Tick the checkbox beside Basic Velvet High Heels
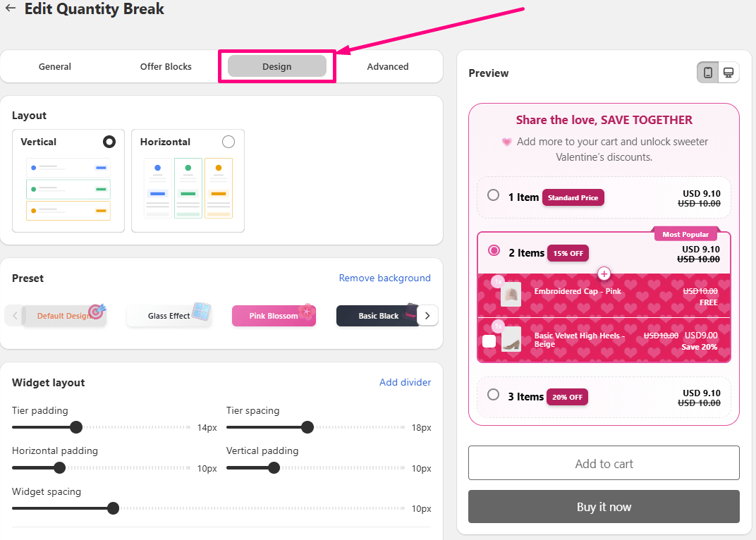 [x=489, y=341]
